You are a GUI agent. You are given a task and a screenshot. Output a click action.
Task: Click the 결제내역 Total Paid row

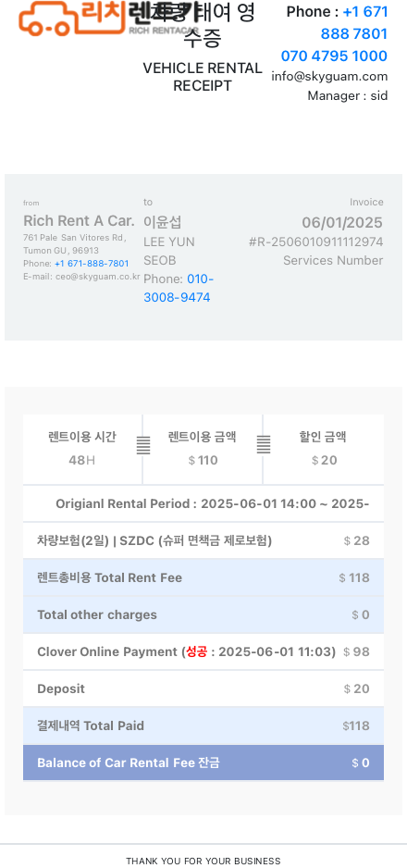point(203,725)
